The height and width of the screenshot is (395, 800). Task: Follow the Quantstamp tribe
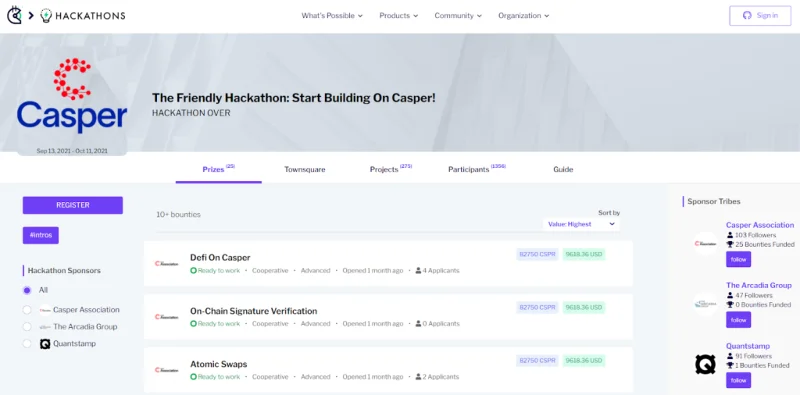pyautogui.click(x=738, y=380)
